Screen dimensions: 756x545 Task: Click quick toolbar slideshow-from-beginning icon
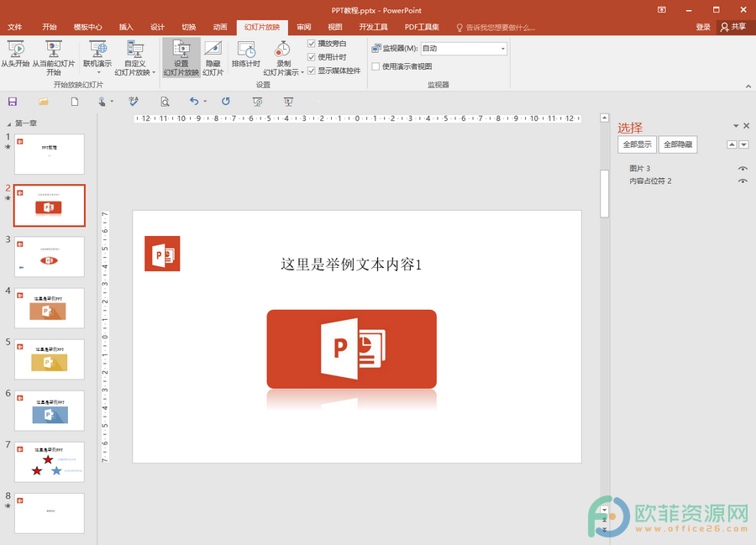click(258, 102)
